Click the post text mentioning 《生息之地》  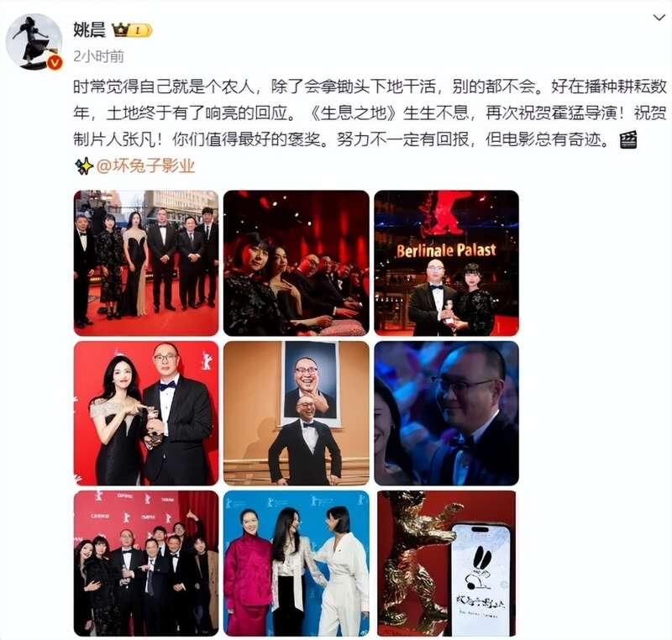[x=370, y=113]
